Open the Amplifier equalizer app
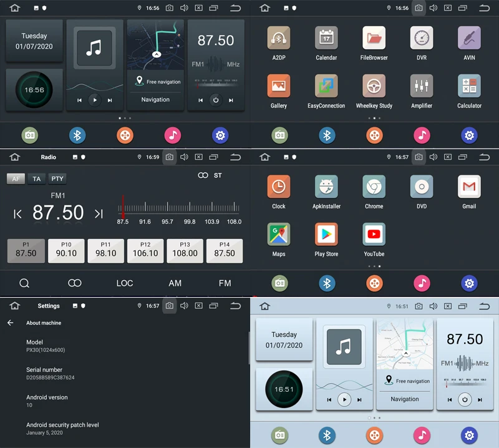 click(421, 87)
